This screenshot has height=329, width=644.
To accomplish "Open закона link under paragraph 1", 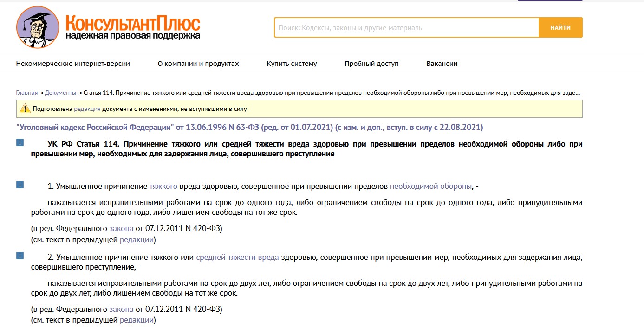I will click(121, 229).
